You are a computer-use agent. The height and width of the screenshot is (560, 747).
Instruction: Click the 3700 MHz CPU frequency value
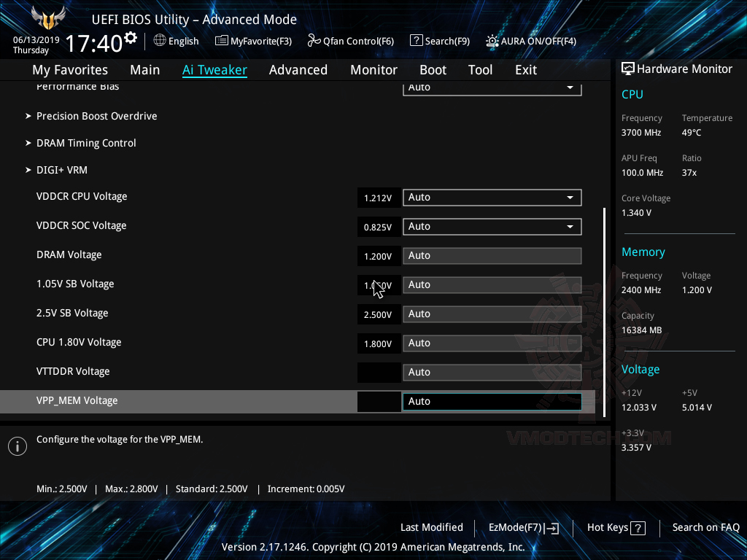(641, 133)
